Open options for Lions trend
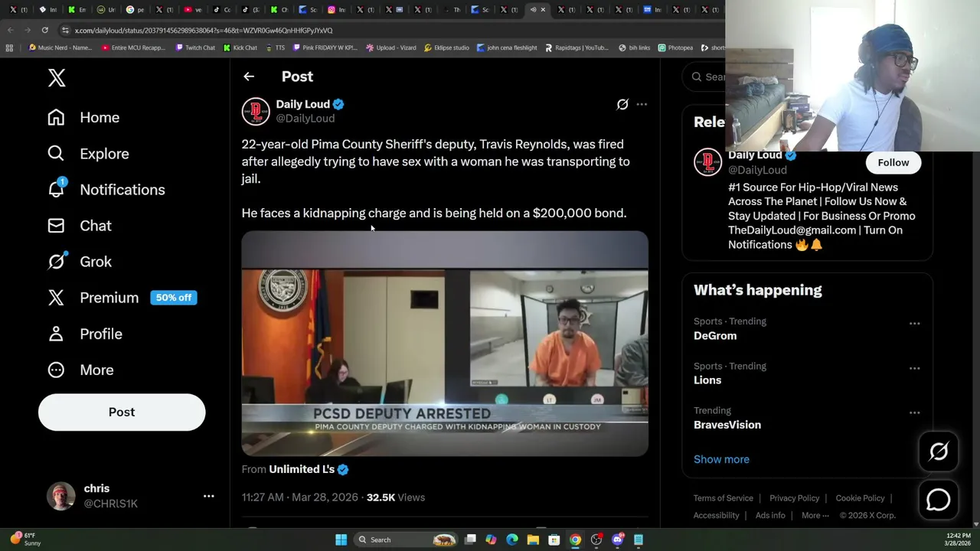The height and width of the screenshot is (551, 980). (914, 368)
